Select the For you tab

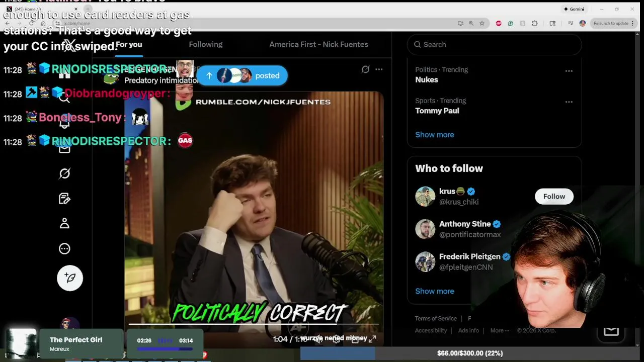[x=129, y=44]
